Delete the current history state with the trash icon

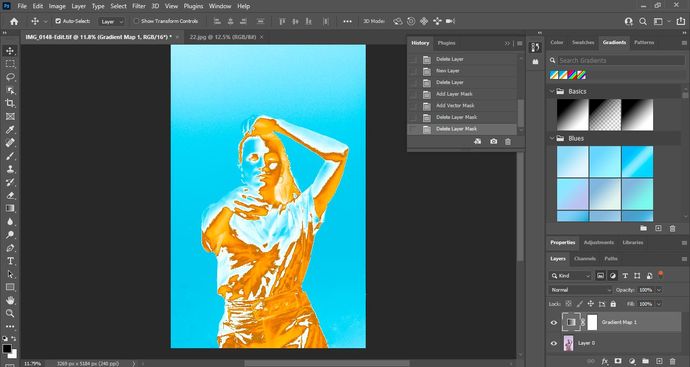[x=508, y=142]
